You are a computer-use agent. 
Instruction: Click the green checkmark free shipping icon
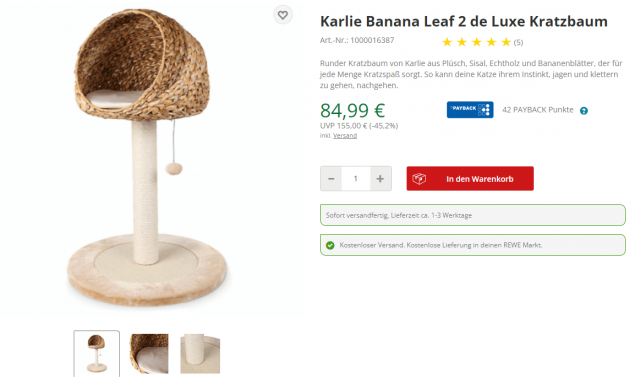(x=330, y=245)
